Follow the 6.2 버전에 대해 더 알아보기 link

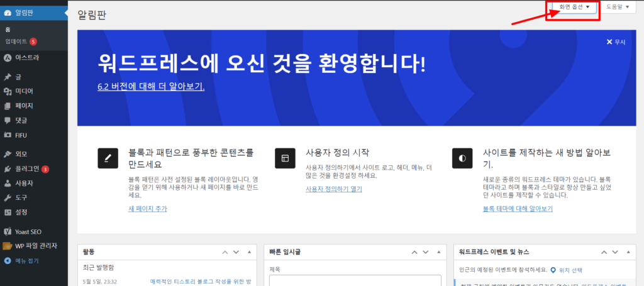coord(151,87)
